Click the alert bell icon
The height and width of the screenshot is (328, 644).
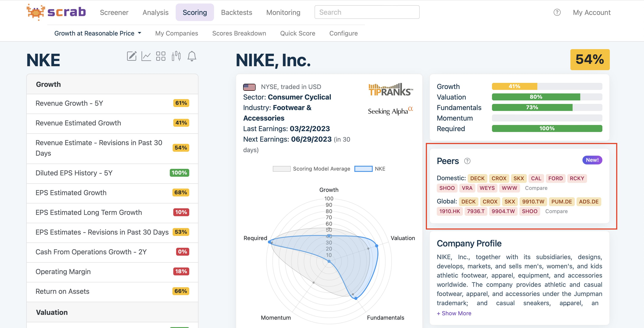pos(192,56)
